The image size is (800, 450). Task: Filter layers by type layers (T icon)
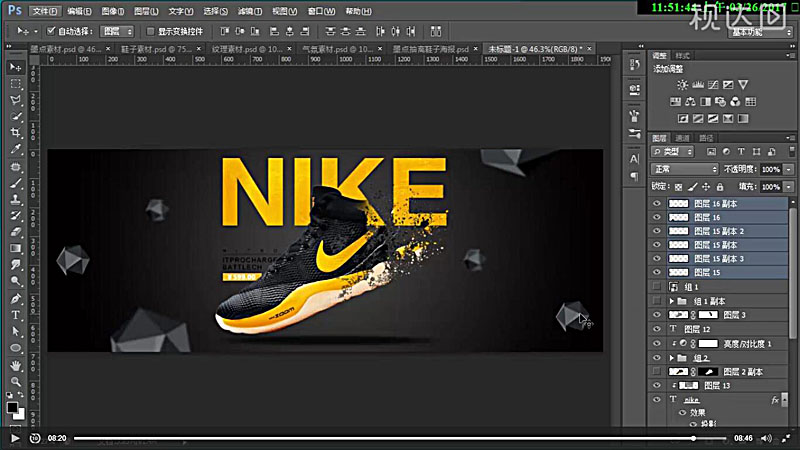click(741, 152)
